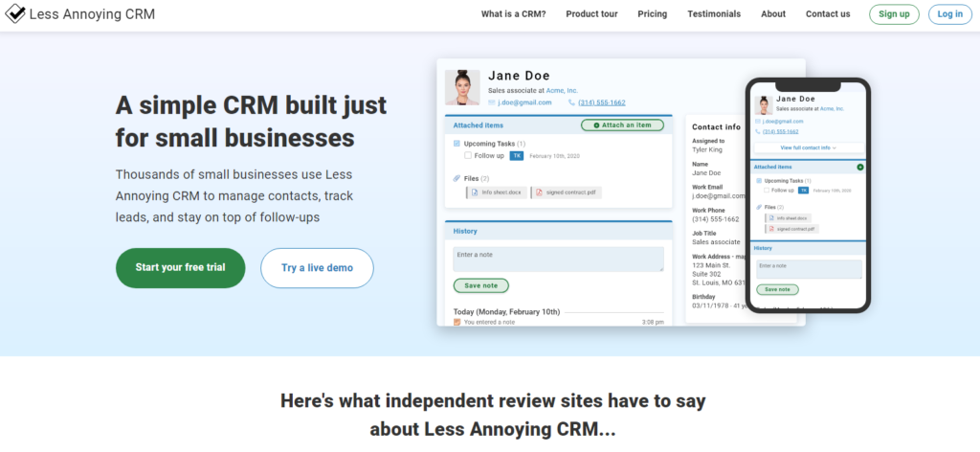Open the Pricing page
Image resolution: width=980 pixels, height=452 pixels.
(653, 13)
